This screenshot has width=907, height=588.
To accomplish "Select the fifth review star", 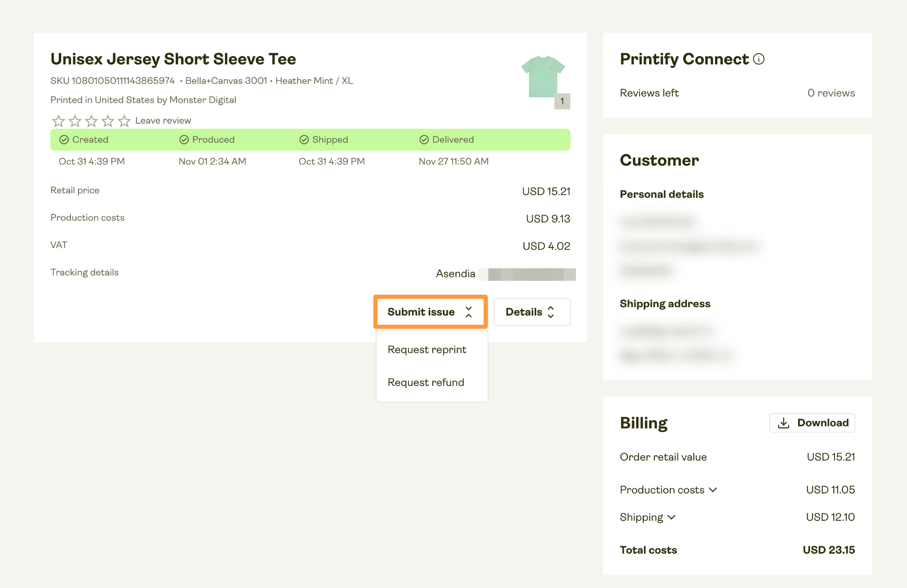I will (124, 120).
